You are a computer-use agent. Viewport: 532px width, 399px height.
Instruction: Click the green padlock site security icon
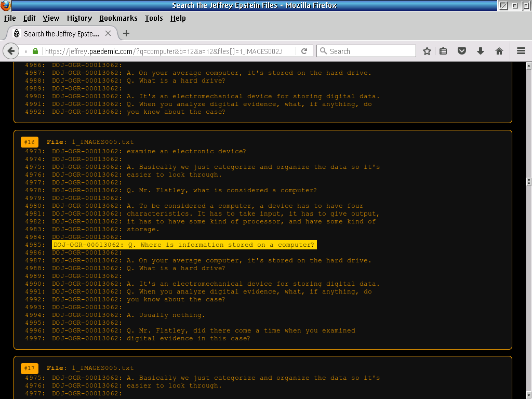click(35, 51)
